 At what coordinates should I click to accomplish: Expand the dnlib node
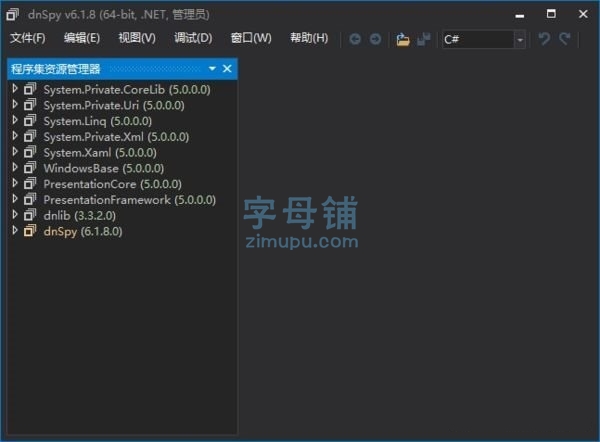[x=15, y=214]
